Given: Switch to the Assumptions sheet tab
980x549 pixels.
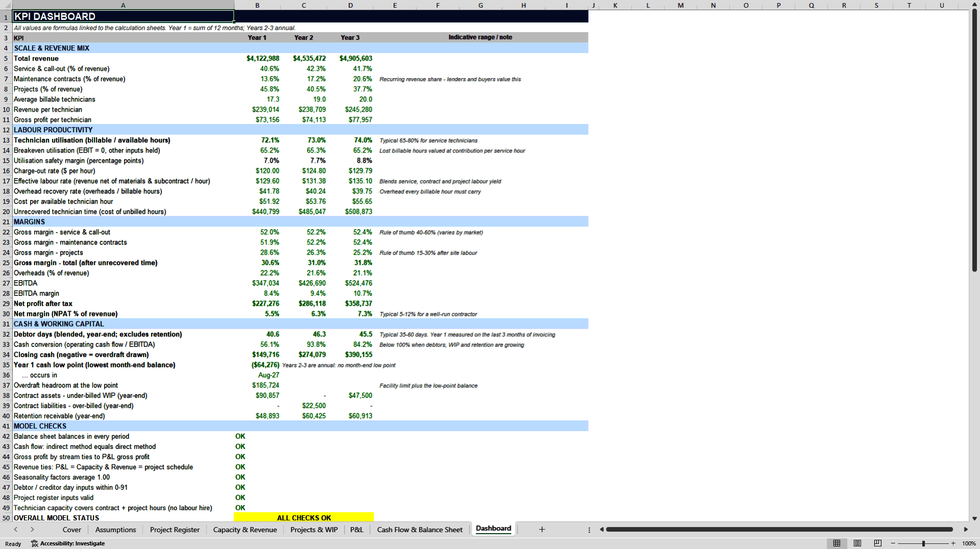Looking at the screenshot, I should click(x=116, y=530).
